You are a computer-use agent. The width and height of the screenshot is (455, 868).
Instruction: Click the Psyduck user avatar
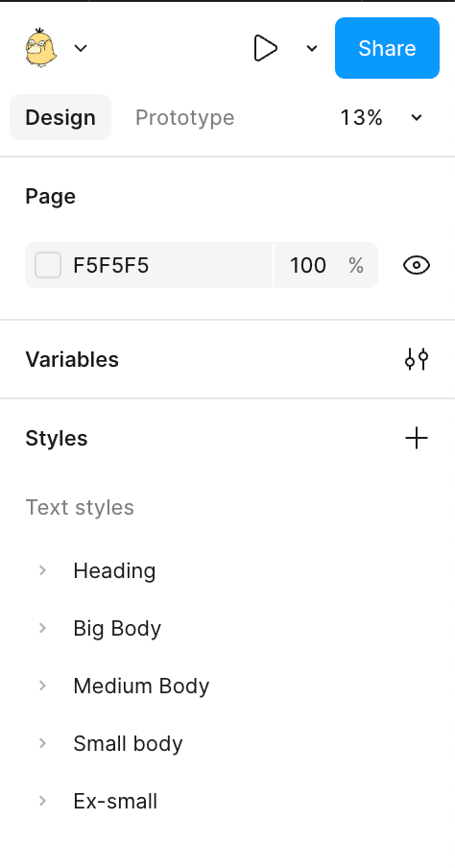point(40,48)
